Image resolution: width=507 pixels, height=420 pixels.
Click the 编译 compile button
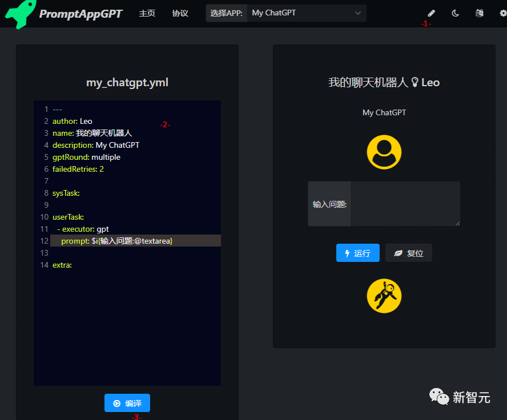tap(127, 403)
